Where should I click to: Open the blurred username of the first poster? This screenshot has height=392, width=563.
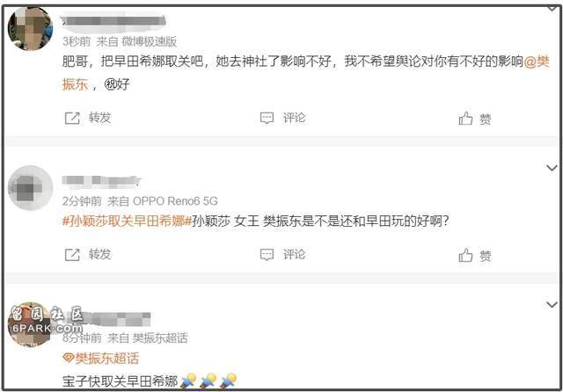113,20
